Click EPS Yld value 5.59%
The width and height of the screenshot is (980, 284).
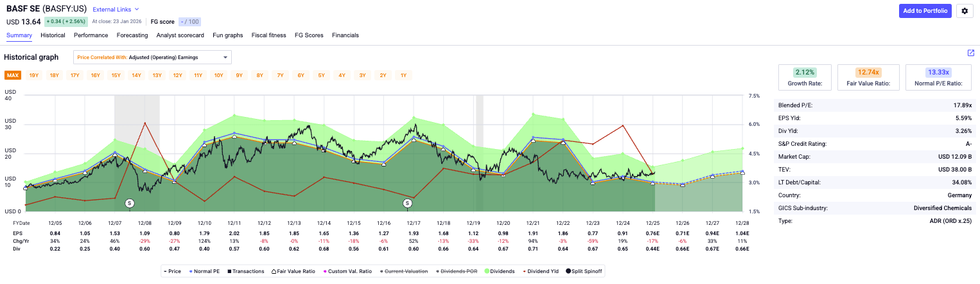click(x=963, y=118)
